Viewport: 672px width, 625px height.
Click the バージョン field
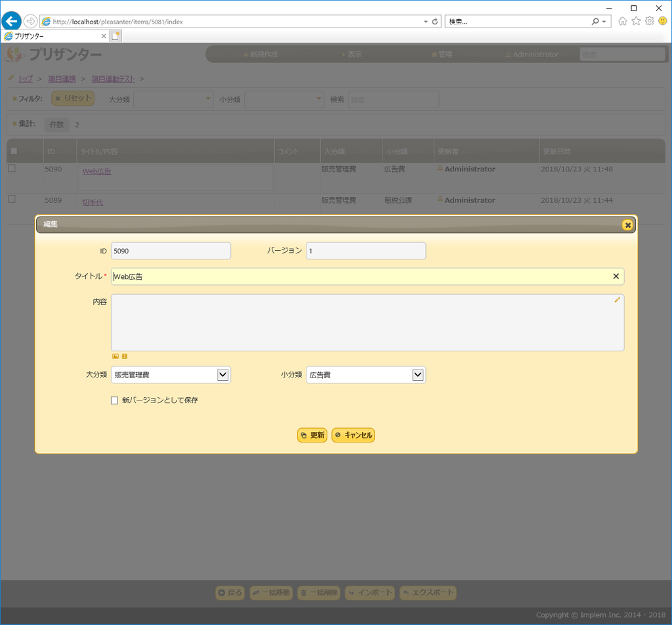tap(366, 251)
